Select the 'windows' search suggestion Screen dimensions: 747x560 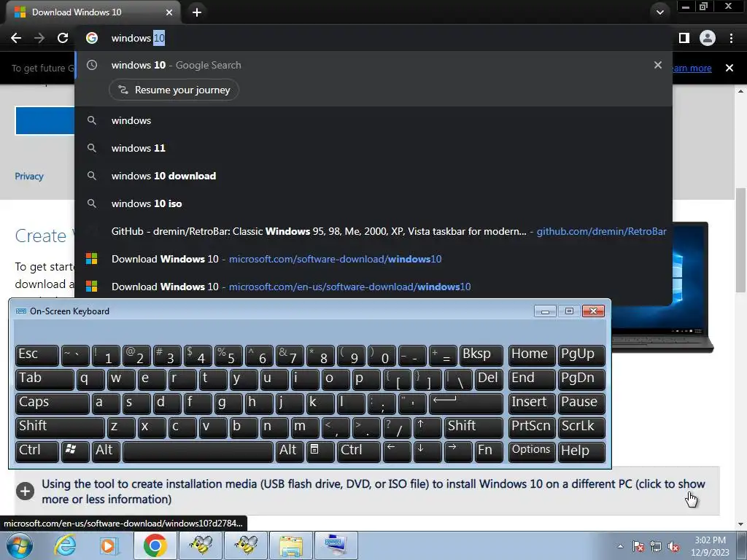[373, 120]
